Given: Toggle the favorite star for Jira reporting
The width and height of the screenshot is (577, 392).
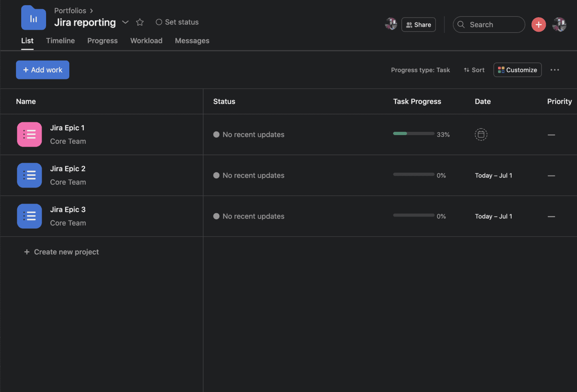Looking at the screenshot, I should (139, 22).
